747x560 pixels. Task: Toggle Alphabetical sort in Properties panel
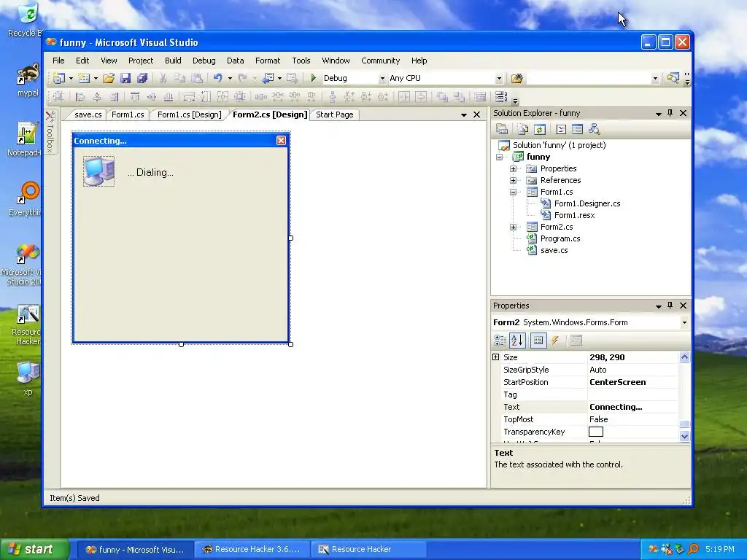517,341
